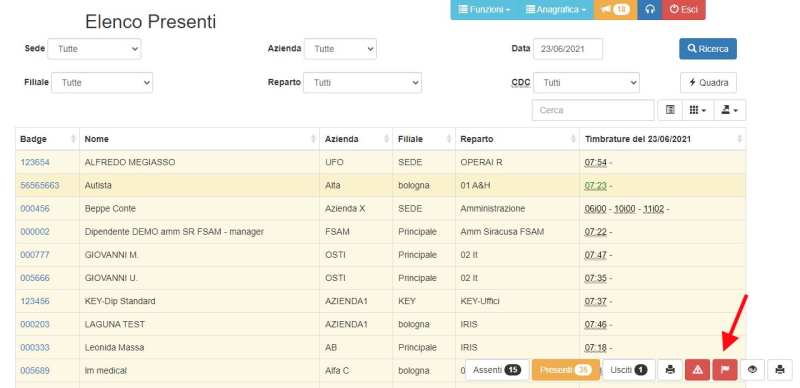Switch to Usciti tab with 1
Viewport: 800px width, 388px height.
(x=629, y=370)
